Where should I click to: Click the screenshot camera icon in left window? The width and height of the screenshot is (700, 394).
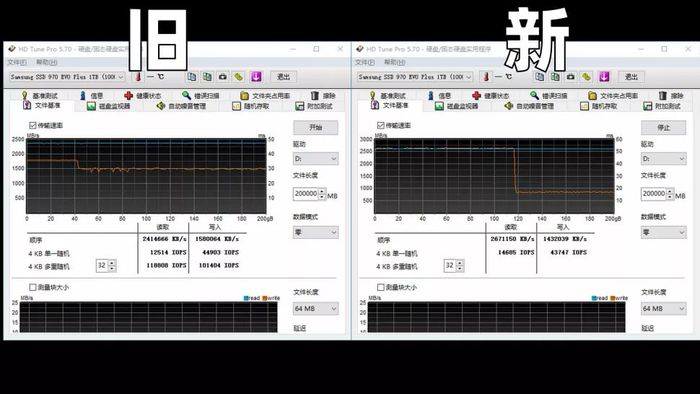tap(222, 77)
